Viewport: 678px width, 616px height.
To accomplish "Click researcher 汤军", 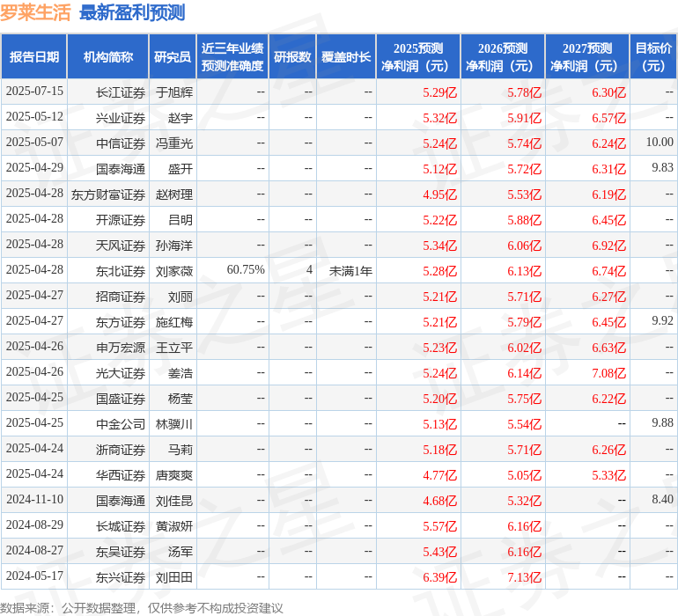I will pos(181,552).
